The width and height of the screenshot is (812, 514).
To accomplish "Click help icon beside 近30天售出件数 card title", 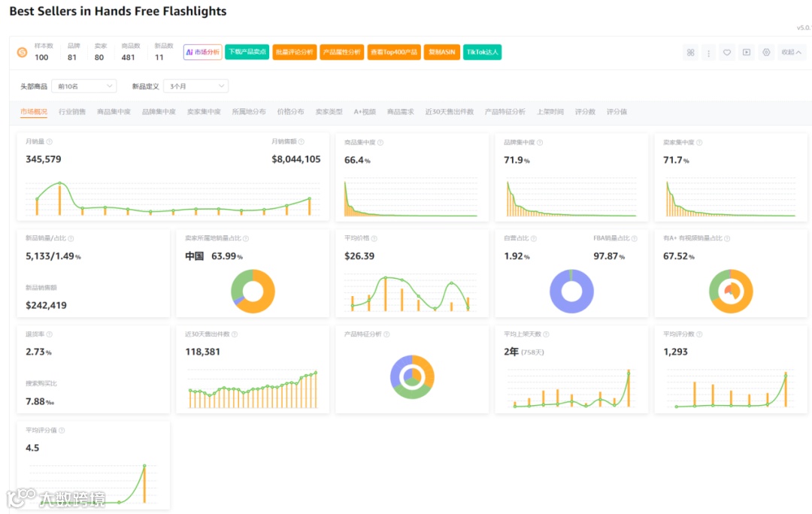I will click(235, 334).
